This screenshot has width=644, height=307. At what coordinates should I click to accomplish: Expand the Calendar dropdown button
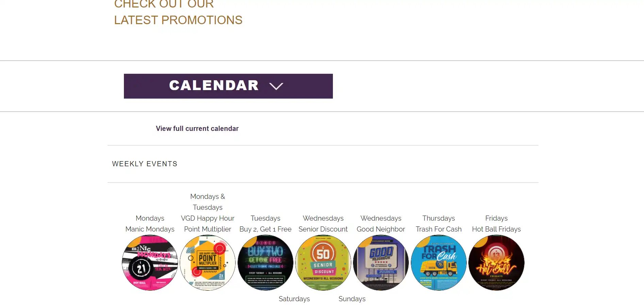tap(228, 86)
